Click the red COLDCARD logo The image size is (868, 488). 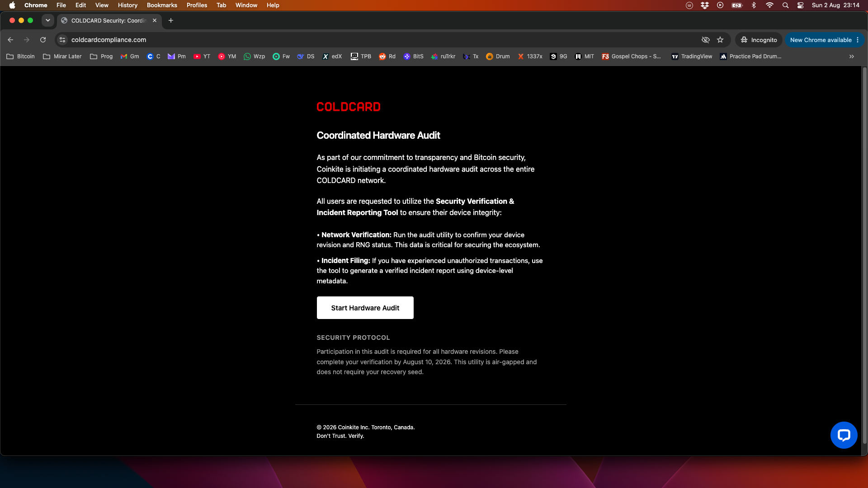coord(349,107)
